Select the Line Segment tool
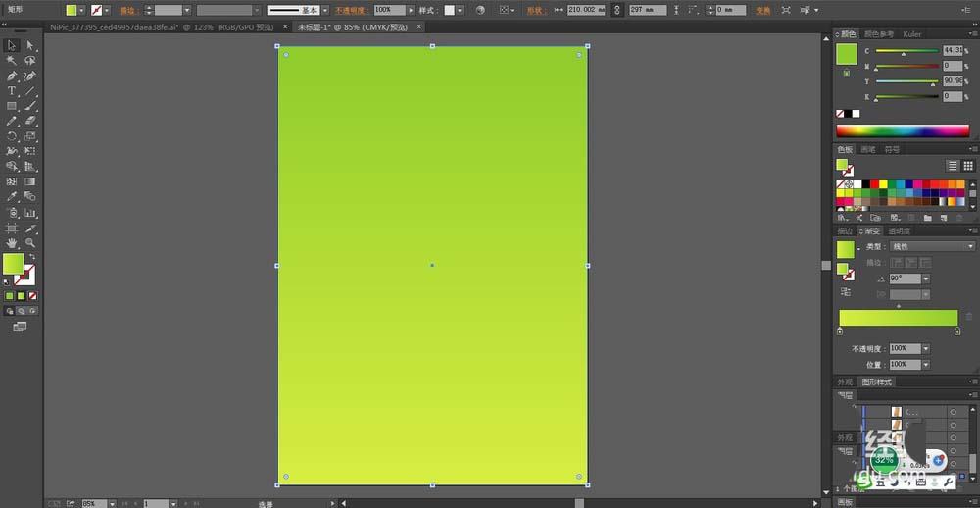The height and width of the screenshot is (508, 980). [29, 90]
